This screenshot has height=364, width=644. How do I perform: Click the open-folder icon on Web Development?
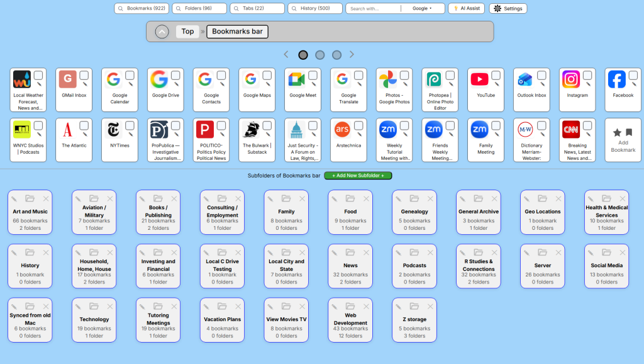click(x=350, y=306)
